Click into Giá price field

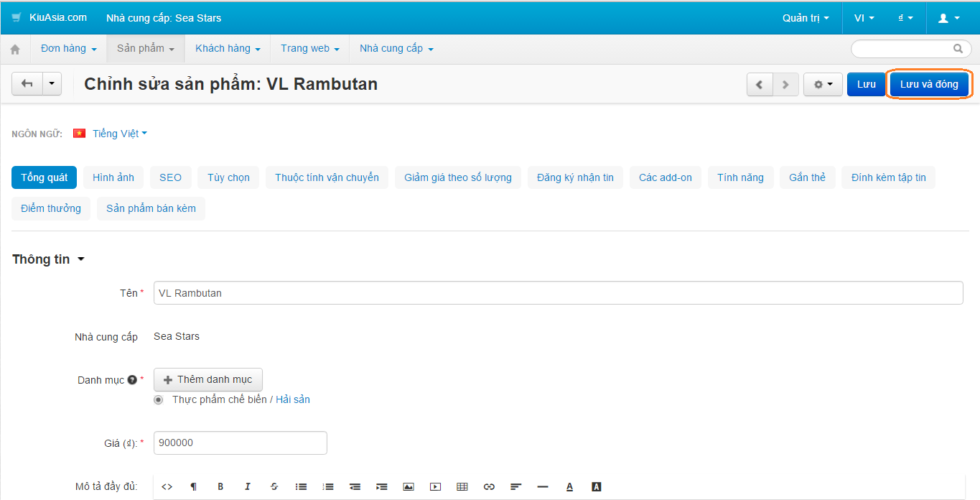click(241, 443)
